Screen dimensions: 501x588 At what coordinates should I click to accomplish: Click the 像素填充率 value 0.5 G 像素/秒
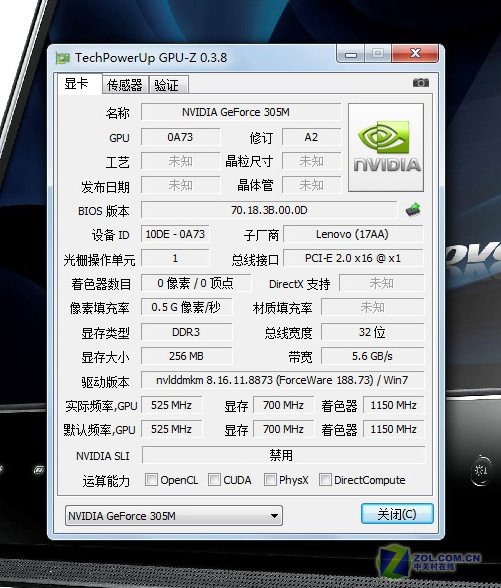click(x=186, y=307)
